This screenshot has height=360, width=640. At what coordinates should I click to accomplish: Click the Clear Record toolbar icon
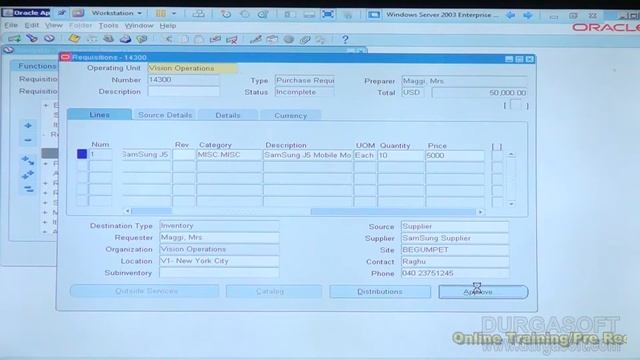coord(215,39)
